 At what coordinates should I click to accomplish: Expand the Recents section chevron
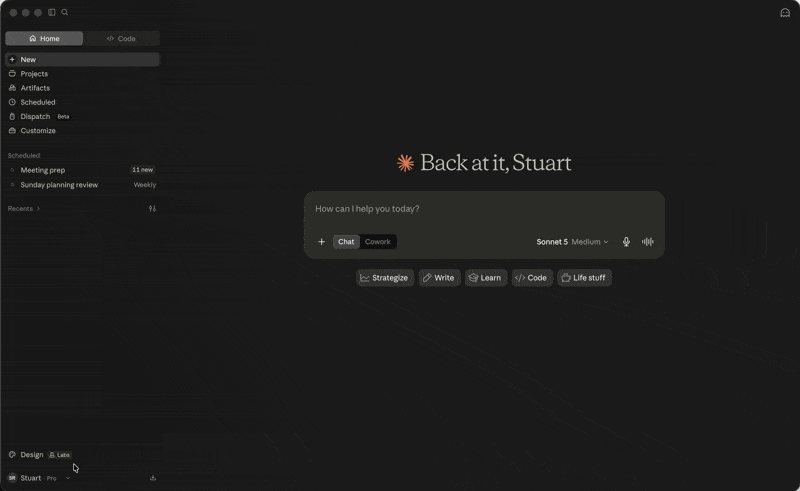pos(38,209)
